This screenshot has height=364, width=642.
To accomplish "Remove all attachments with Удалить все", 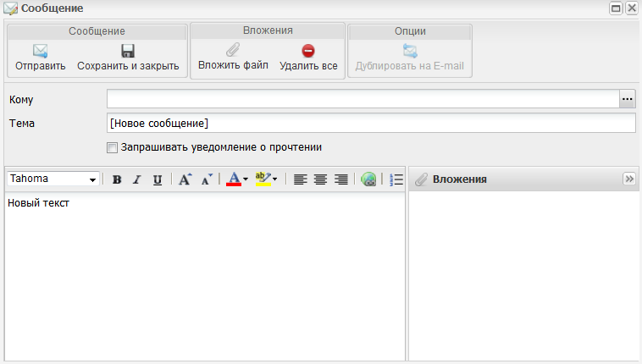I will point(308,58).
